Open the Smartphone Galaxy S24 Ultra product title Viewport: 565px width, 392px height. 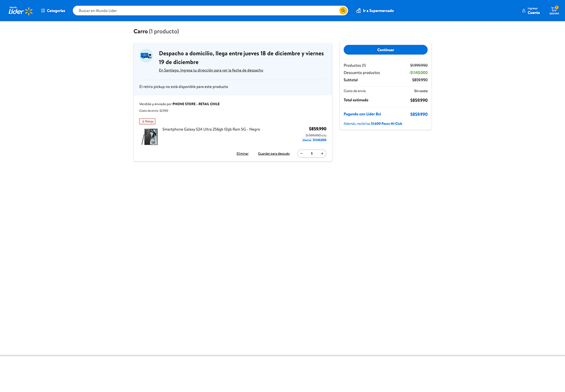coord(211,129)
